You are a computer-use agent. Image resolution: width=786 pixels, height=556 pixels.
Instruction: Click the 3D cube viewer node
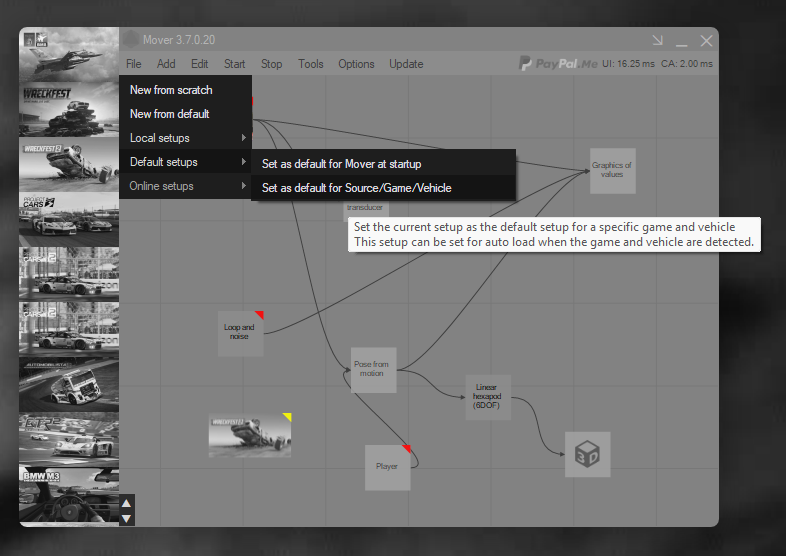click(587, 455)
